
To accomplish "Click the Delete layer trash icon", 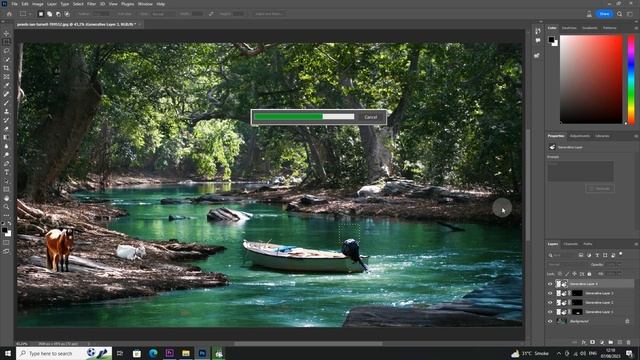I will point(629,342).
